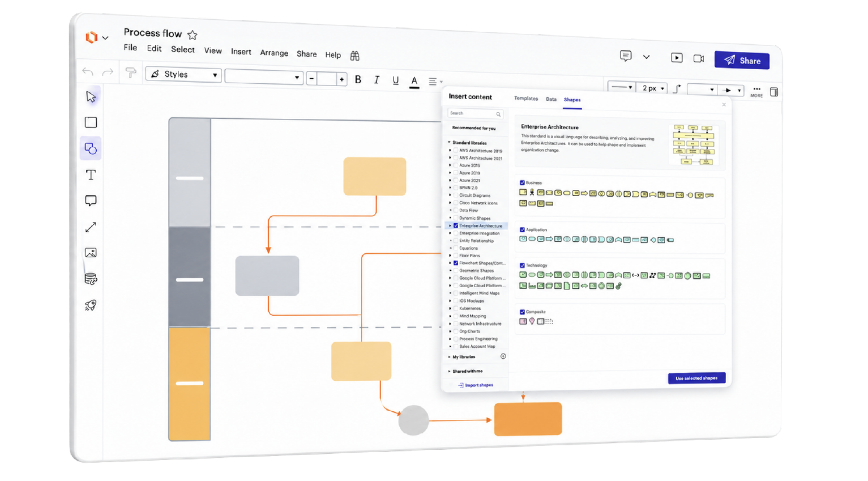Screen dimensions: 868x481
Task: Select the pointer tool in left sidebar
Action: (x=91, y=97)
